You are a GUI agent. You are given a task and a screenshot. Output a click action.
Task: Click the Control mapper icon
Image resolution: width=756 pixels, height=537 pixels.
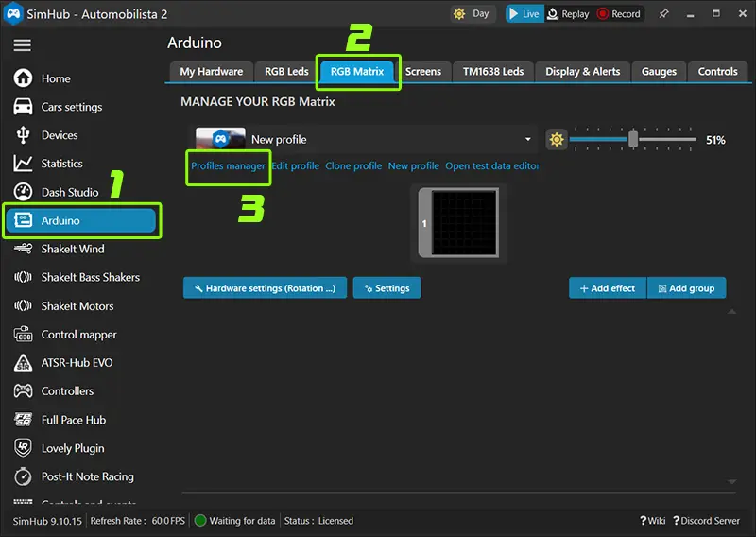23,334
